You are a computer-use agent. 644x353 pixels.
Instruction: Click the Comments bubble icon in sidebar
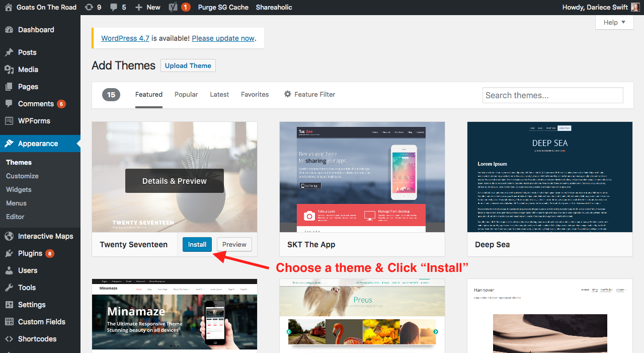[9, 104]
